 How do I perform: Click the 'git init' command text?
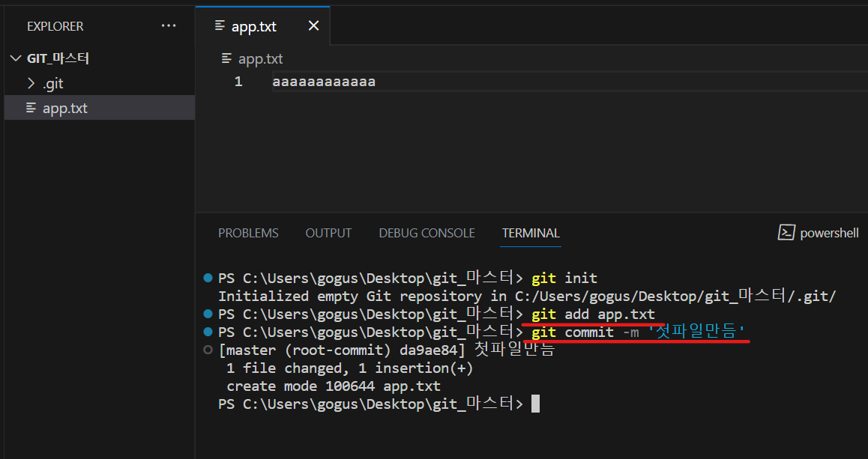(564, 278)
